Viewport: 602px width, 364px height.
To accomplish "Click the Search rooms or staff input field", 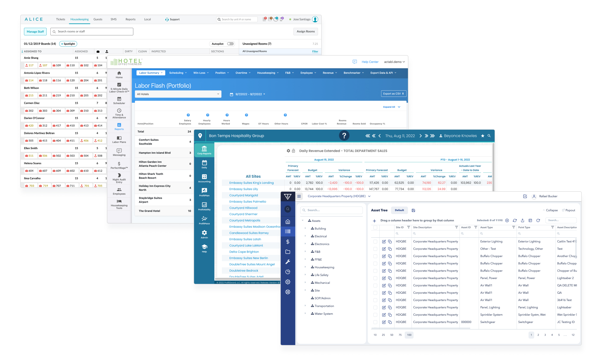I will coord(91,31).
